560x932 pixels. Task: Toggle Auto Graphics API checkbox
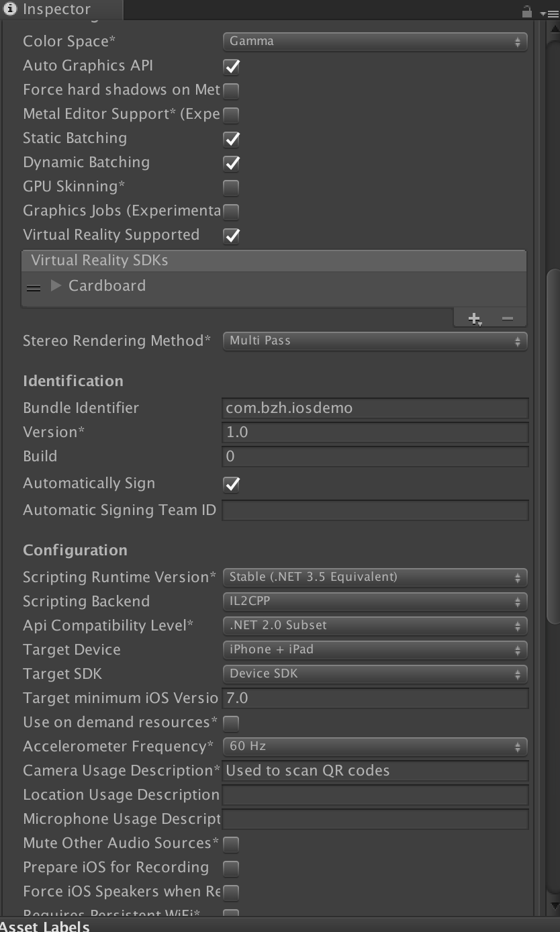click(x=231, y=66)
